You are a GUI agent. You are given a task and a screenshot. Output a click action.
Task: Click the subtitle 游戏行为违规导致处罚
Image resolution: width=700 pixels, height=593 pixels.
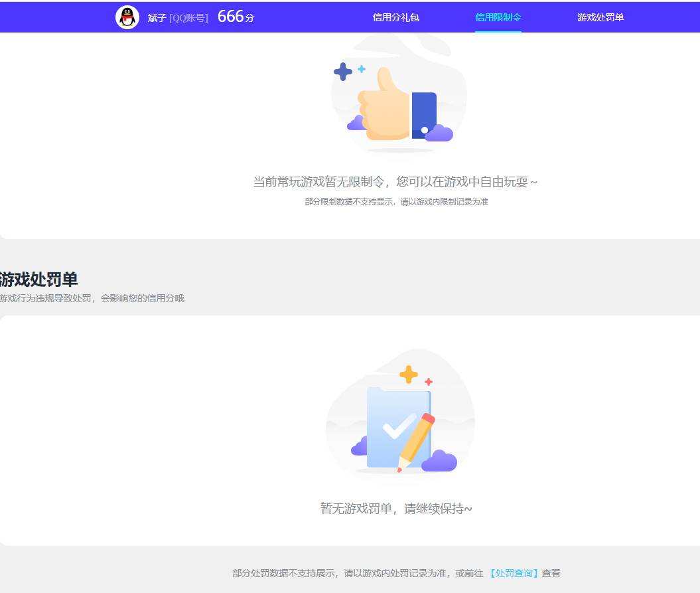[46, 298]
